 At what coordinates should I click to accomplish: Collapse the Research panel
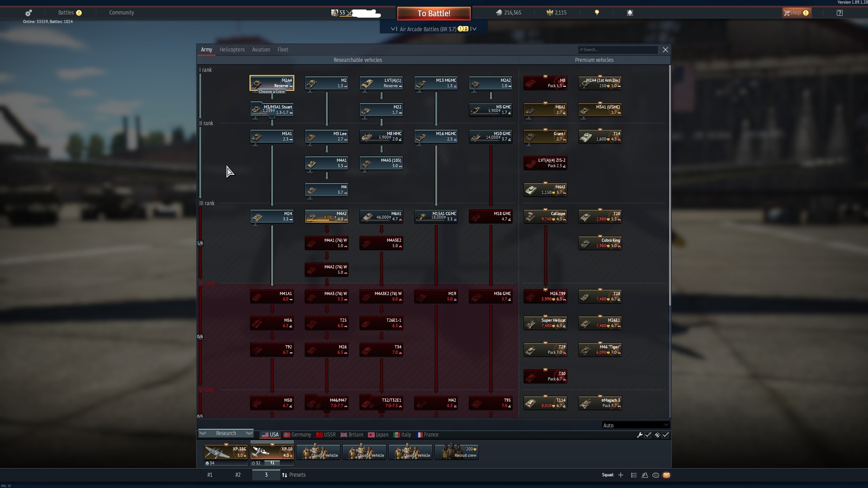tap(226, 433)
